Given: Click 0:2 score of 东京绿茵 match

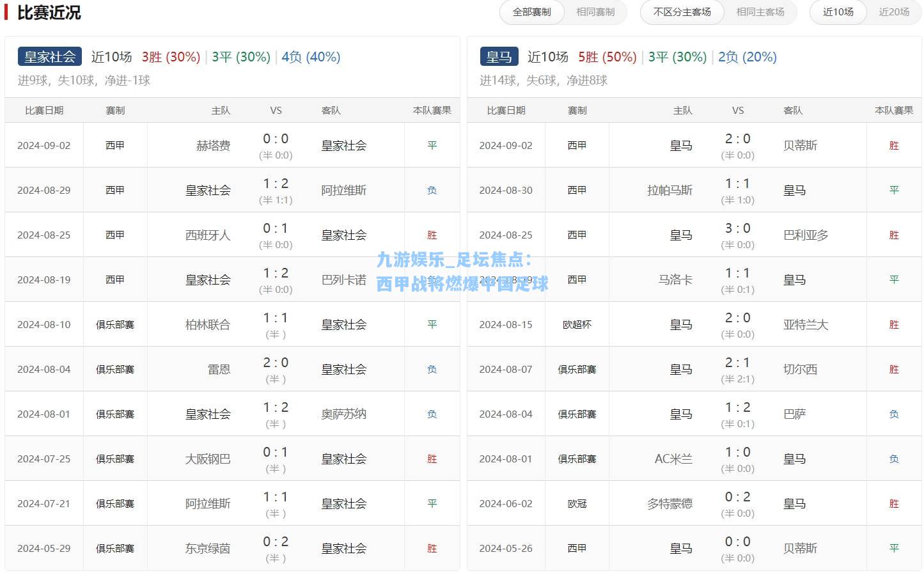Looking at the screenshot, I should coord(276,542).
